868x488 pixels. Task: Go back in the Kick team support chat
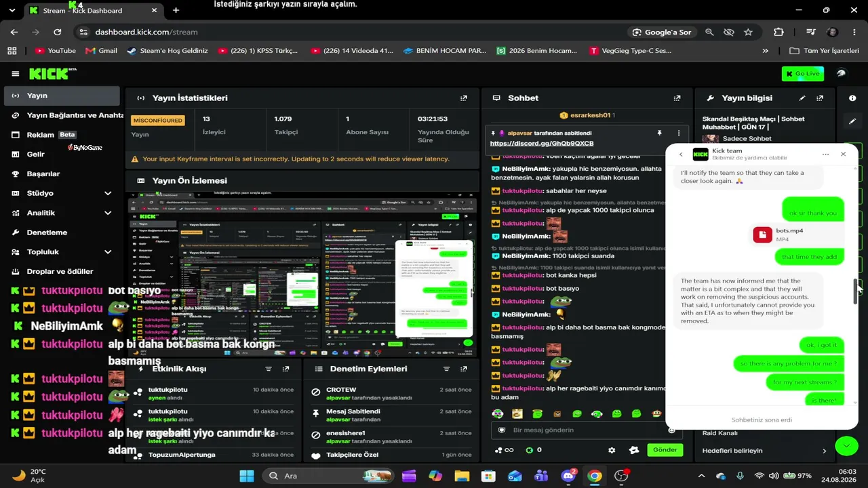point(681,155)
